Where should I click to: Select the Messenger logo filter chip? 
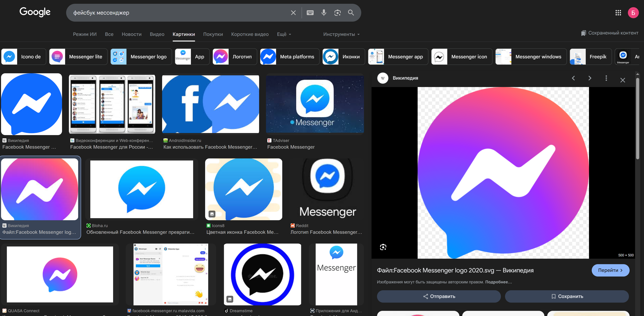click(x=141, y=57)
